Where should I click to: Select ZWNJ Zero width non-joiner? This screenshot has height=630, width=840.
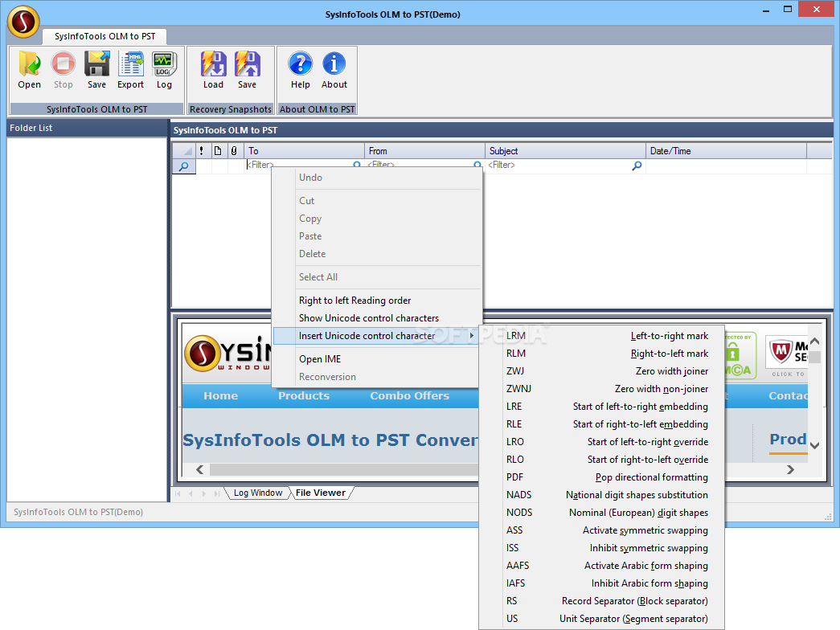[x=601, y=389]
